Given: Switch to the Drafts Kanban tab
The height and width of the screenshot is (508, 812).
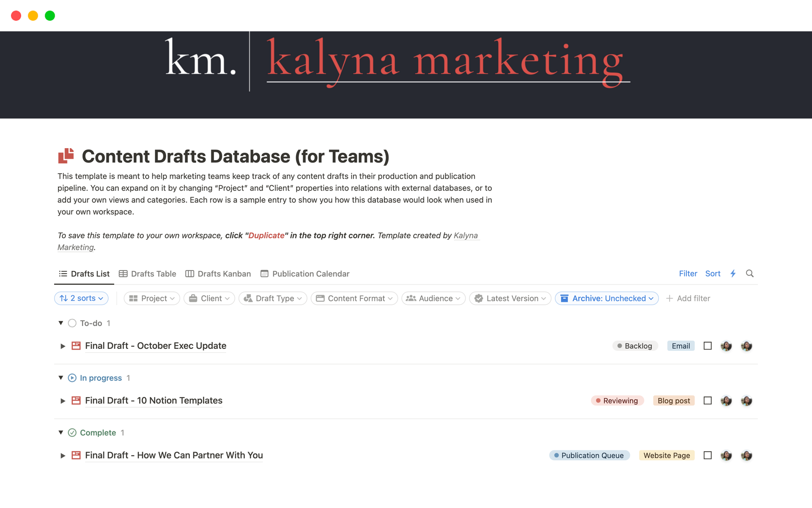Looking at the screenshot, I should pyautogui.click(x=218, y=274).
